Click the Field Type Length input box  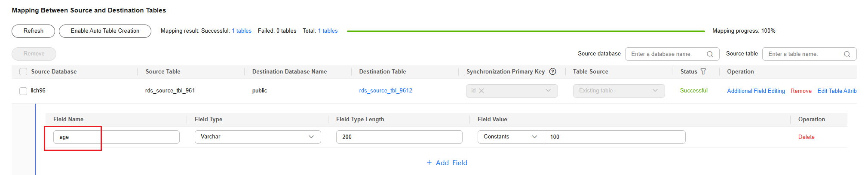click(x=399, y=137)
